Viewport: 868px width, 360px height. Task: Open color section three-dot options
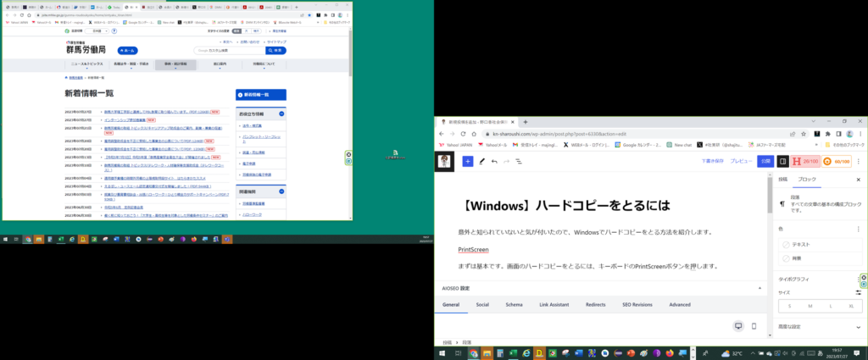[859, 229]
